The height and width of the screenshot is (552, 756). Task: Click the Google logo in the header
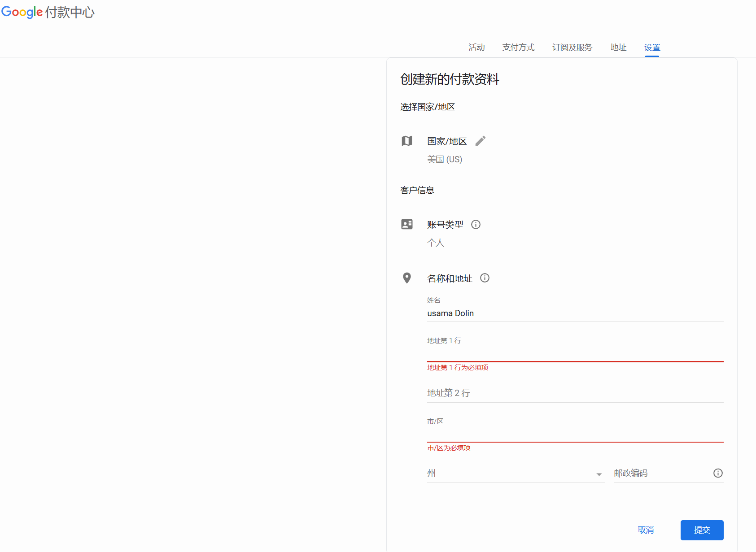tap(22, 12)
